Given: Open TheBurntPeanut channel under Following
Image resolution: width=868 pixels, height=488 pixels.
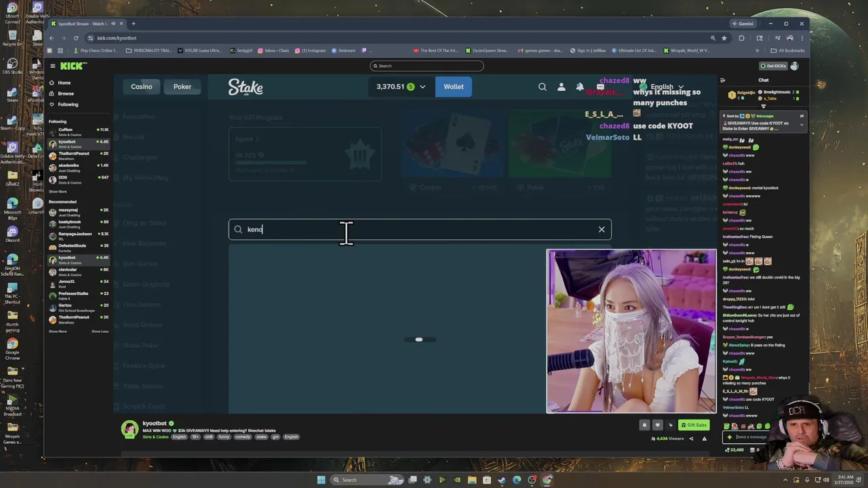Looking at the screenshot, I should [79, 156].
